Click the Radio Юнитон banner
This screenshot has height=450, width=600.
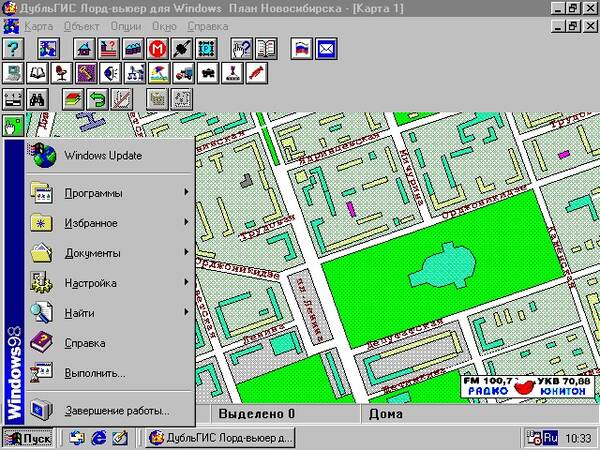527,386
